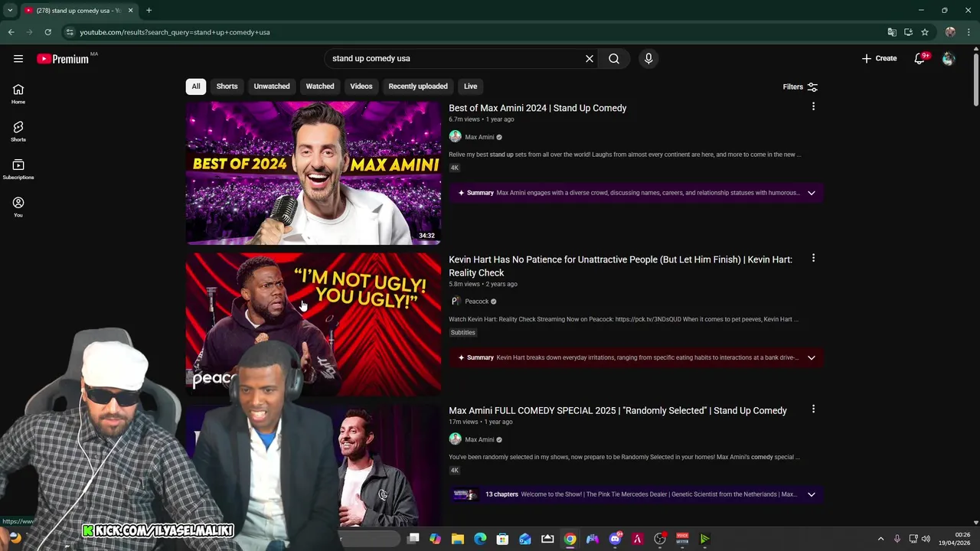
Task: Select the Recently uploaded filter chip
Action: pyautogui.click(x=418, y=86)
